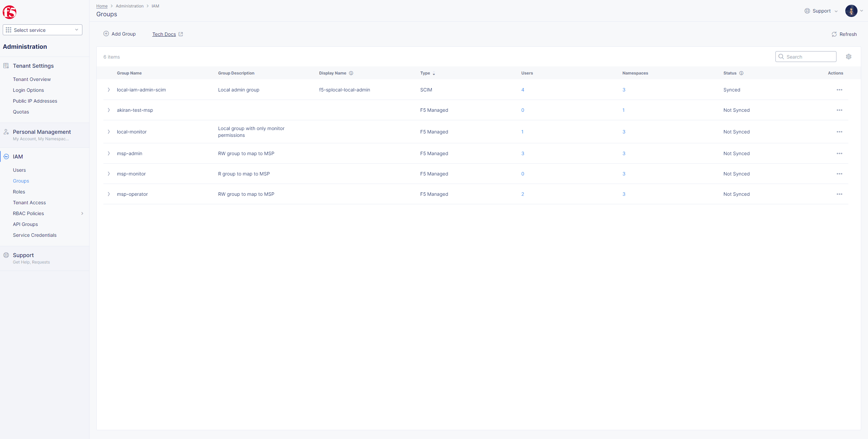The width and height of the screenshot is (868, 439).
Task: Click the Groups navigation item
Action: [x=21, y=180]
